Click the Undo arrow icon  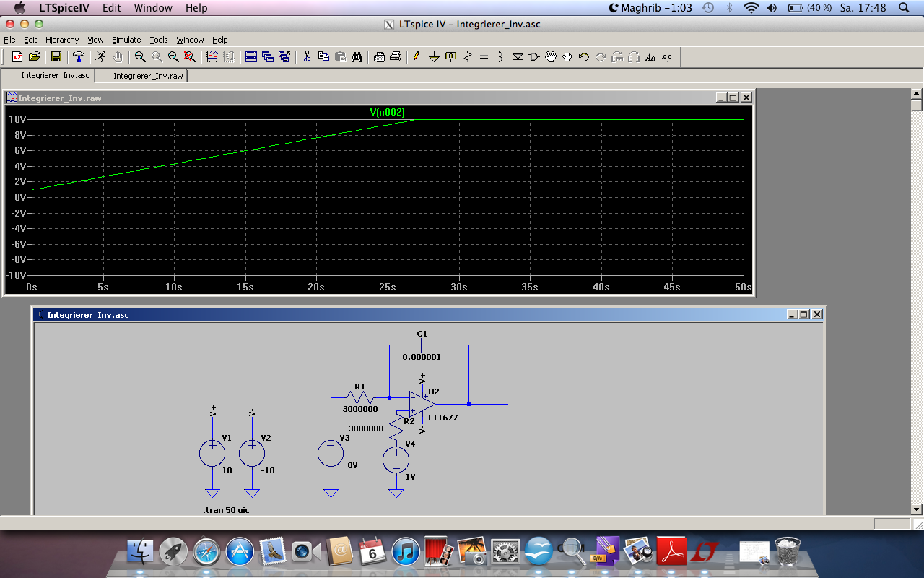(x=584, y=57)
